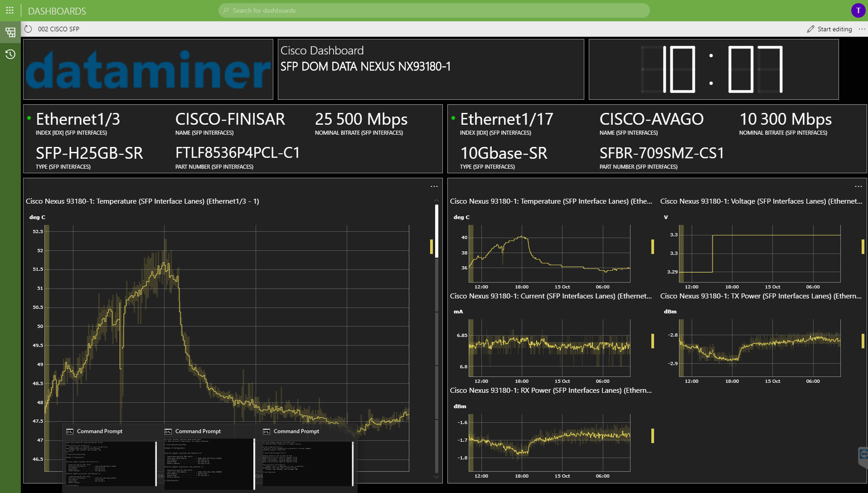
Task: Click the 002 CISCO SFP dashboard name
Action: pyautogui.click(x=58, y=29)
